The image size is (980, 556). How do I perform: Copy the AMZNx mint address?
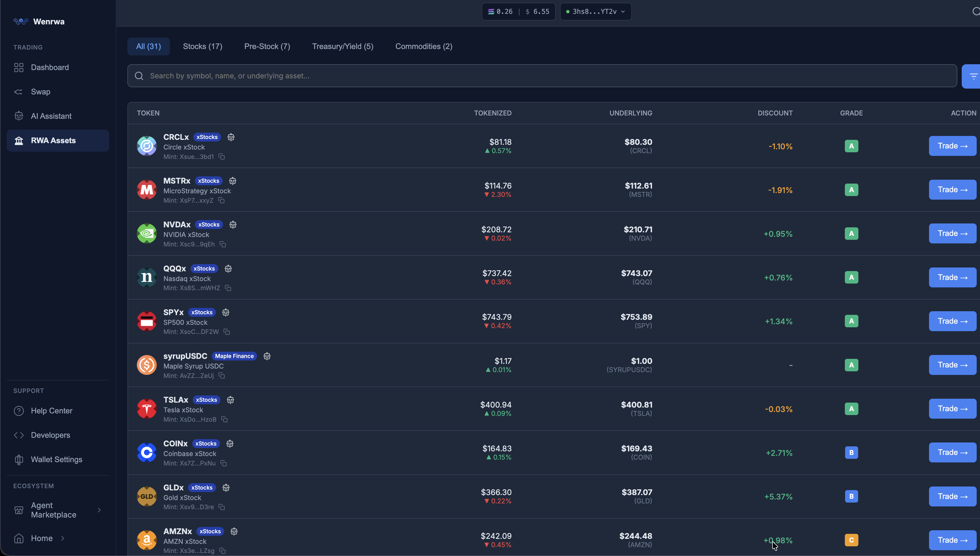click(222, 551)
